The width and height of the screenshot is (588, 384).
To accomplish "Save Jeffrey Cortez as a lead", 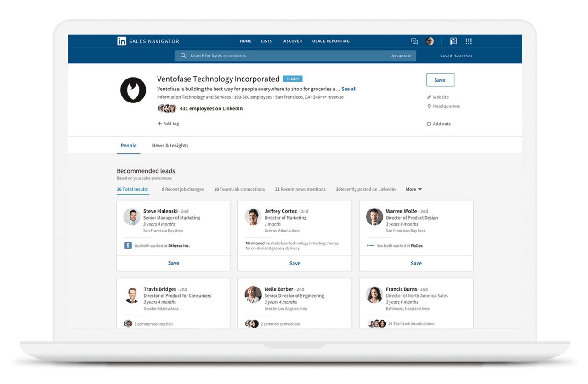I will pyautogui.click(x=295, y=263).
